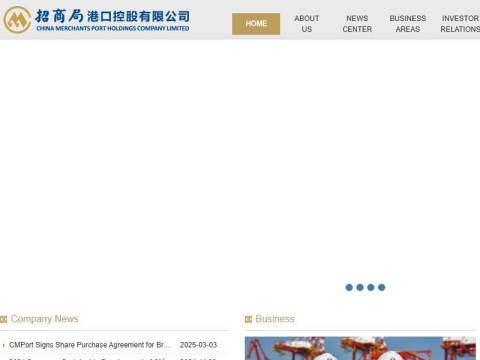Click the China Merchants Port logo emblem
This screenshot has width=480, height=360.
click(x=17, y=20)
